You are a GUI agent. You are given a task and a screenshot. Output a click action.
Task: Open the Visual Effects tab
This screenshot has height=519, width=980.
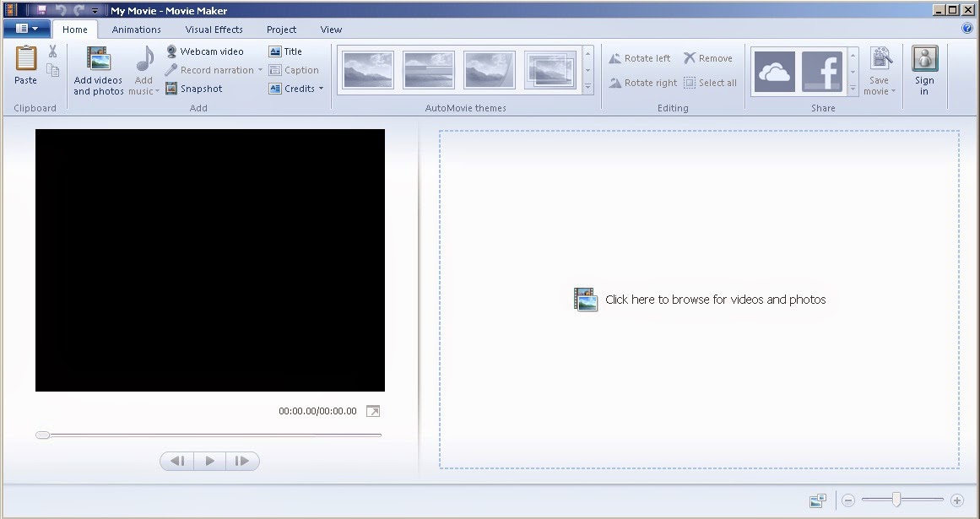click(214, 29)
